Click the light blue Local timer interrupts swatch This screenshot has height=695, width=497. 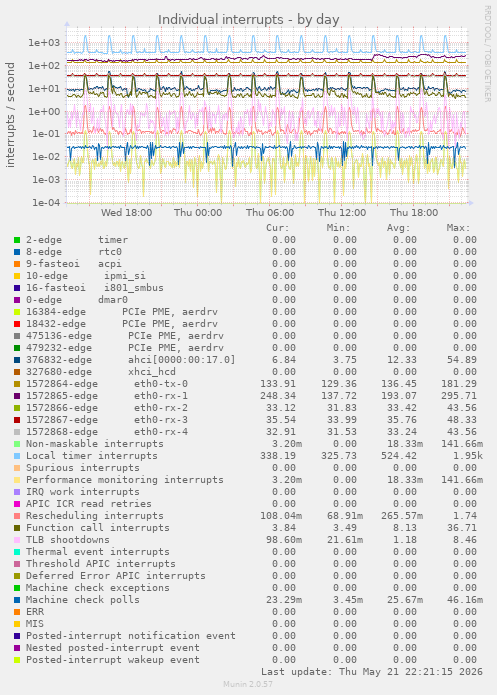[x=17, y=456]
